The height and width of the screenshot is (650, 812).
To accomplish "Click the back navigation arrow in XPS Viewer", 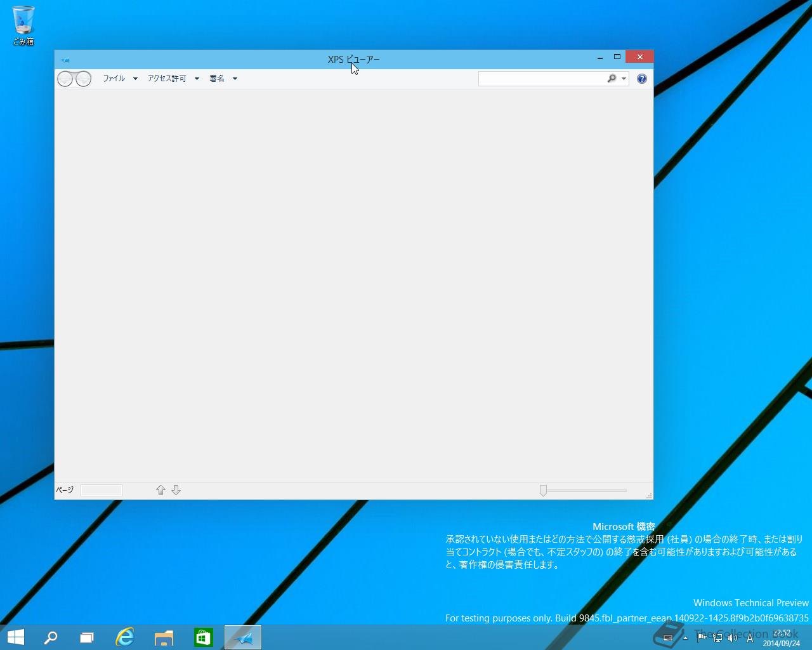I will 65,79.
